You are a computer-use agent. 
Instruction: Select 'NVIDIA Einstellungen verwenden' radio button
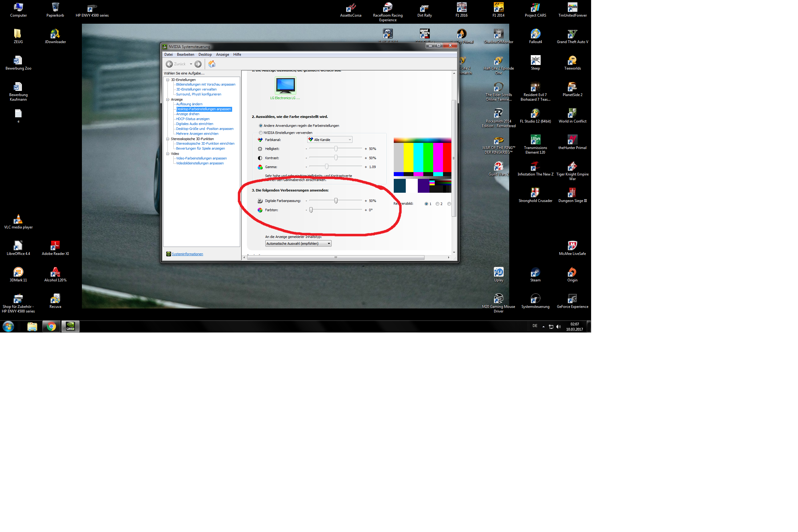(260, 133)
